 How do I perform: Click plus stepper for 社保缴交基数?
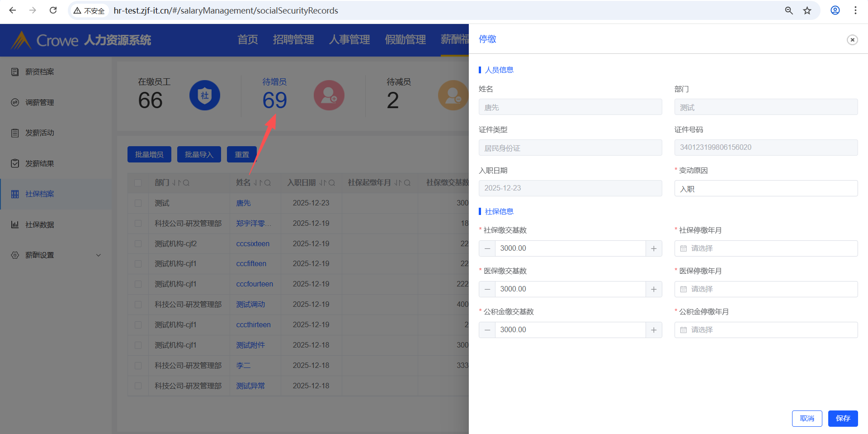point(654,248)
